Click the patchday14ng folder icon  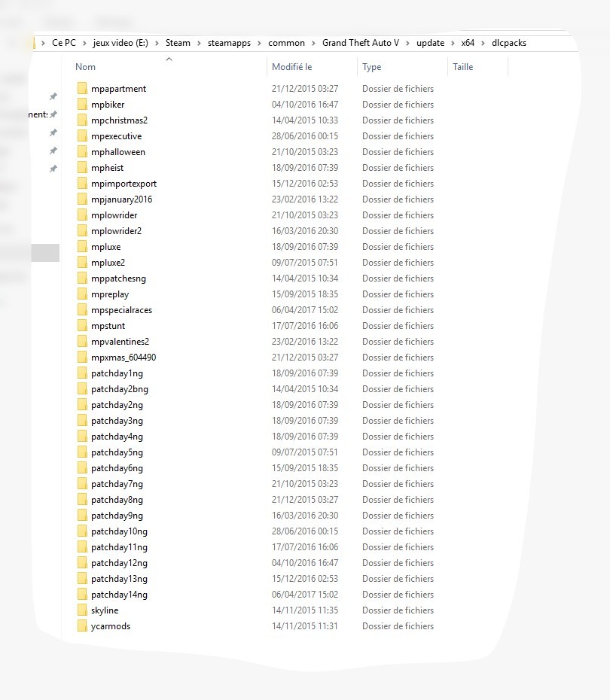[x=82, y=594]
